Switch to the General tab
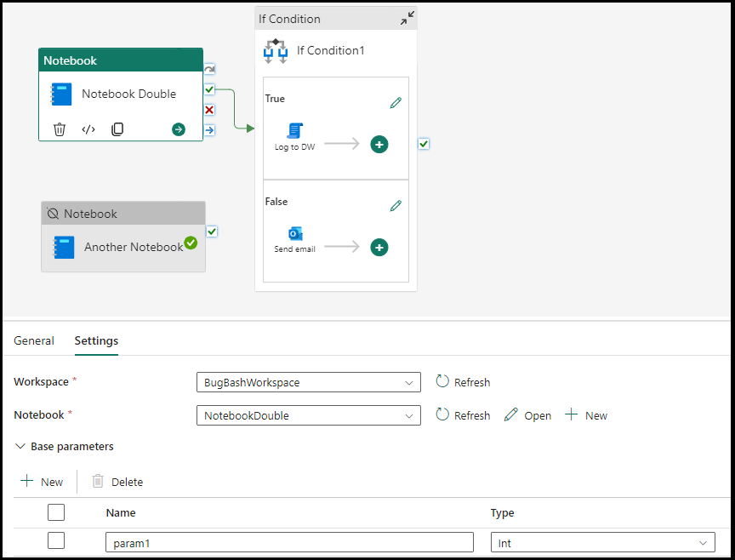 (x=34, y=340)
